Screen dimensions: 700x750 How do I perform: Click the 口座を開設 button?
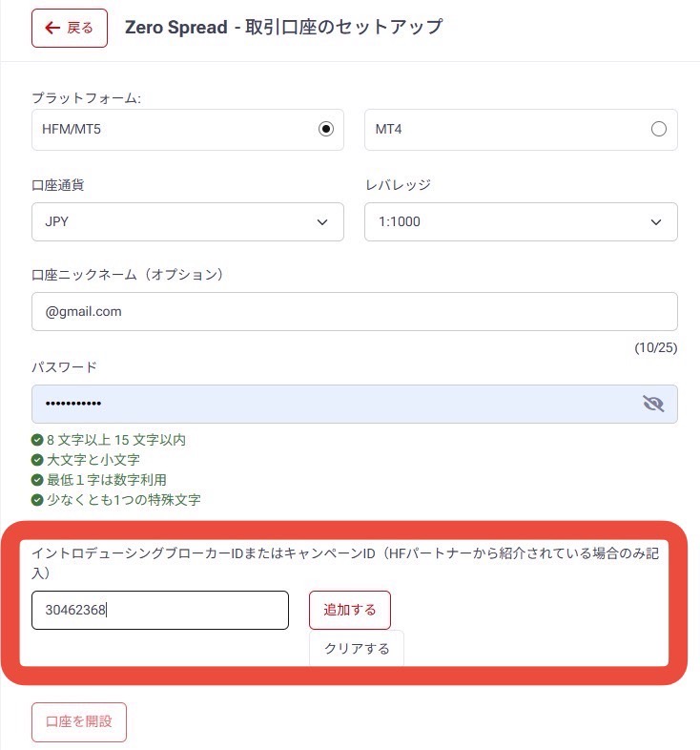point(78,721)
